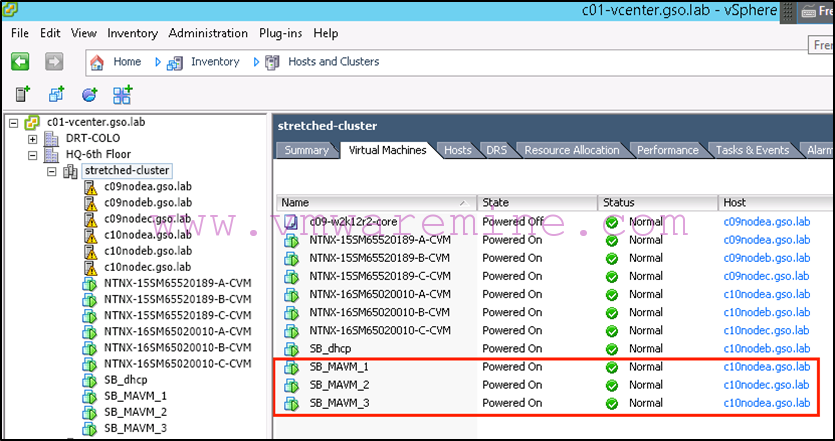The image size is (835, 441).
Task: Select c10nodea.gso.lab host in tree
Action: point(148,235)
